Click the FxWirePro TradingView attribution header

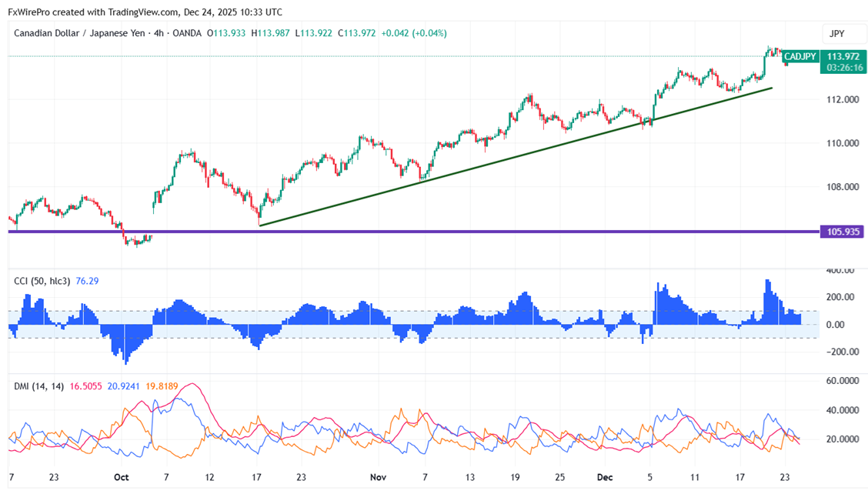145,12
